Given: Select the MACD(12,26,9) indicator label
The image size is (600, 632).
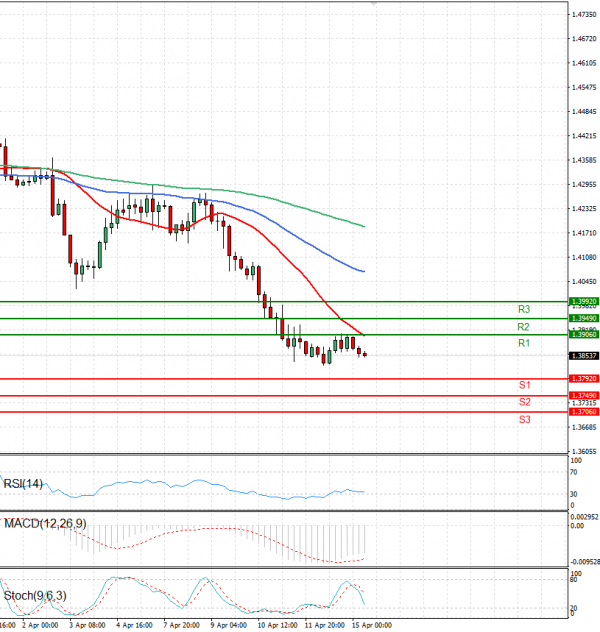Looking at the screenshot, I should 45,523.
